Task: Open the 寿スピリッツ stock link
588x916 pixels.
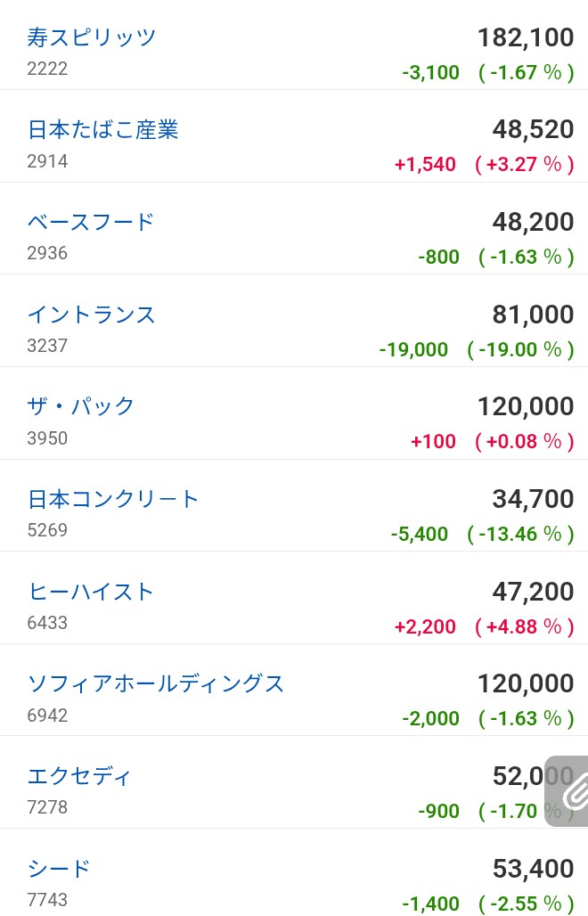Action: [x=91, y=37]
